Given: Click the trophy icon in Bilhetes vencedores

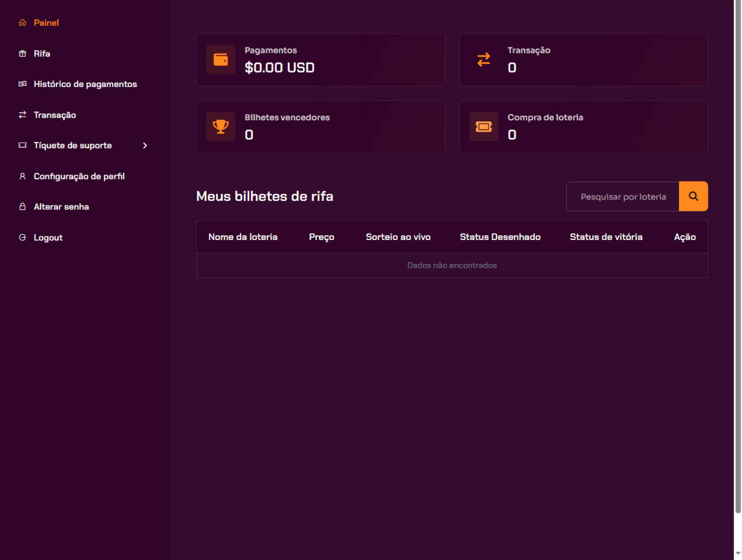Looking at the screenshot, I should 221,126.
